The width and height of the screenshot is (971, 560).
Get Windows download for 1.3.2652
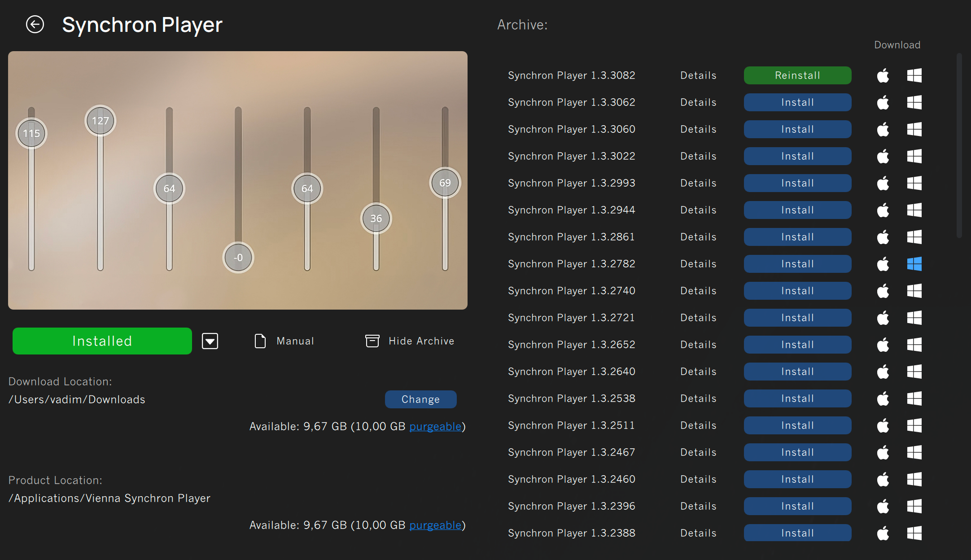[x=914, y=345]
